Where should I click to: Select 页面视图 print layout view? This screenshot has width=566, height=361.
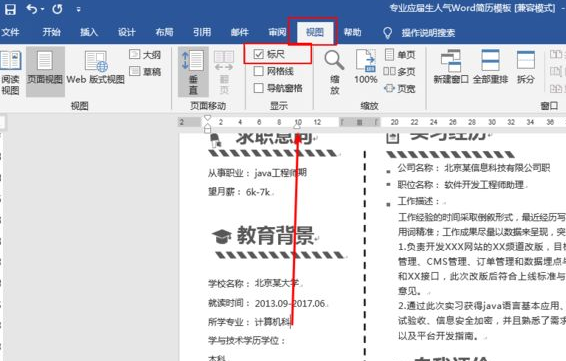45,71
